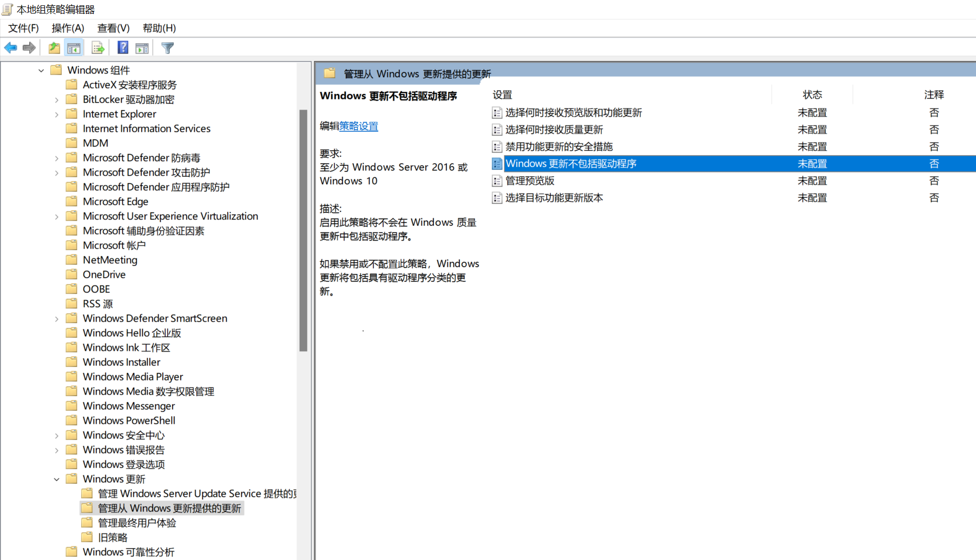The height and width of the screenshot is (560, 976).
Task: Click the Export List toolbar icon
Action: [98, 48]
